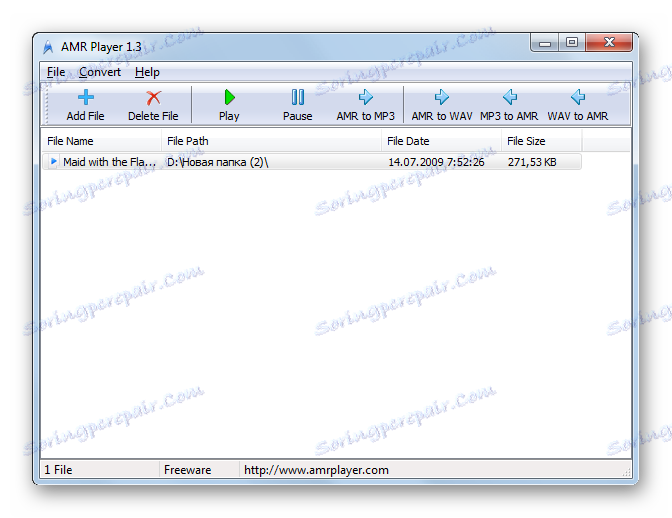The width and height of the screenshot is (672, 518).
Task: Click the Add File plus icon
Action: [86, 97]
